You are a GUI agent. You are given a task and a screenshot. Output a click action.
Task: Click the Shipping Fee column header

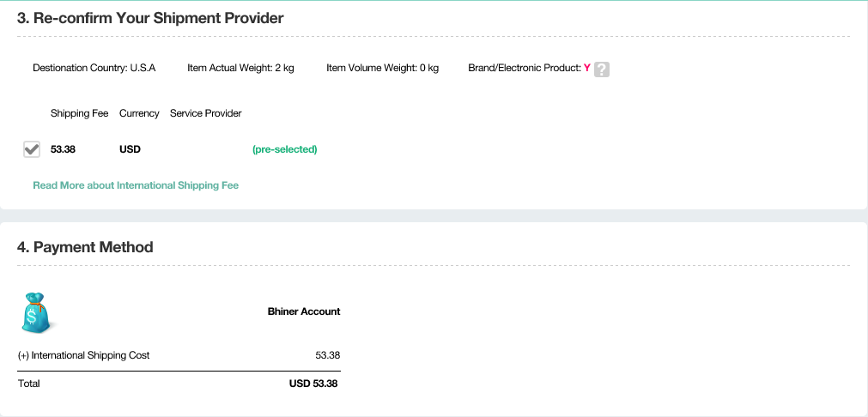coord(80,113)
